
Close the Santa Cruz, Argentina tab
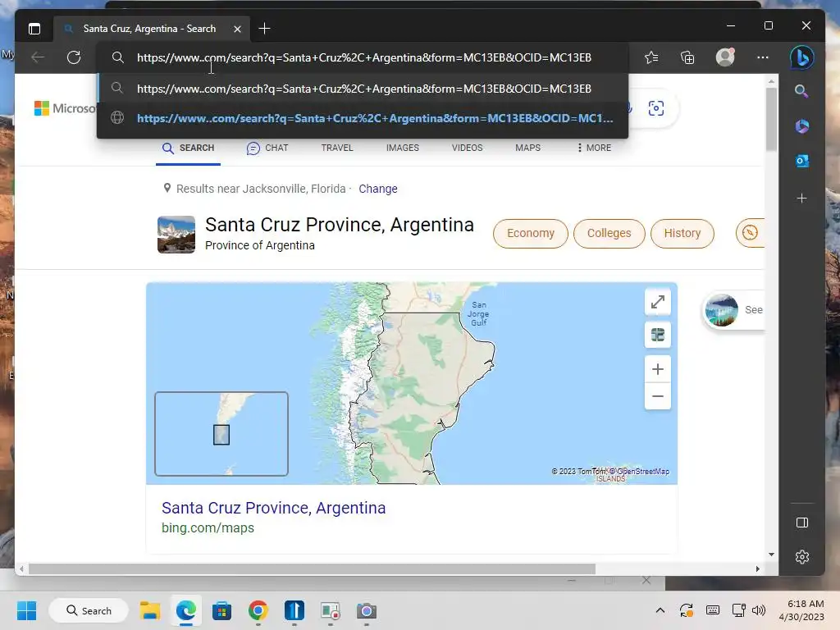coord(237,29)
